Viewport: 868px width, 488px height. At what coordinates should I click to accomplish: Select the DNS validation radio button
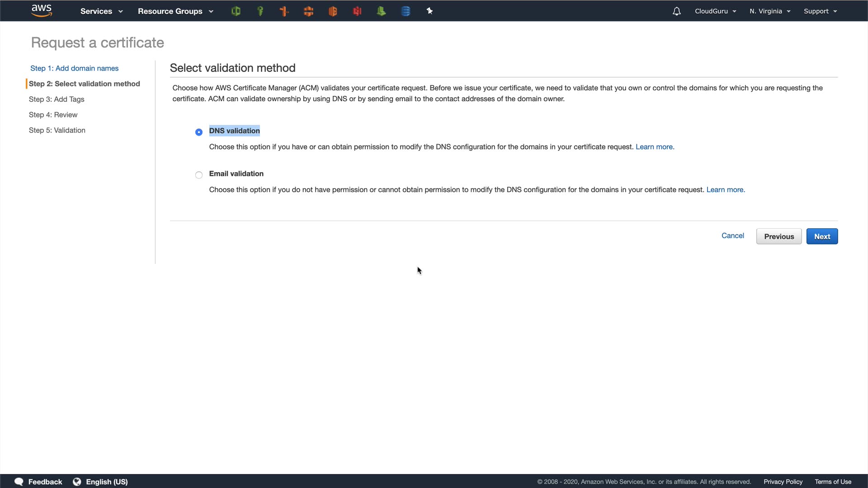coord(199,132)
